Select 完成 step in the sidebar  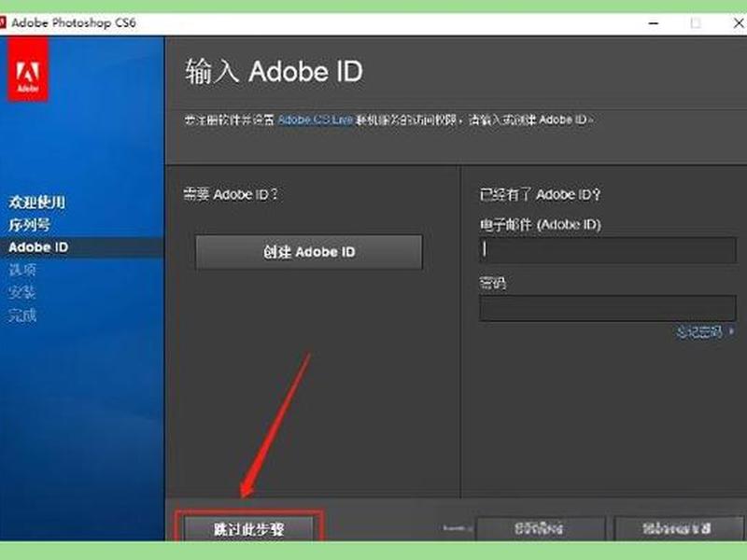pyautogui.click(x=21, y=315)
